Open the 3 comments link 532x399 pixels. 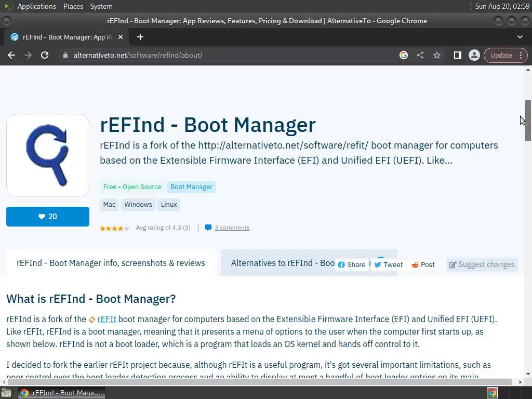[x=232, y=228]
